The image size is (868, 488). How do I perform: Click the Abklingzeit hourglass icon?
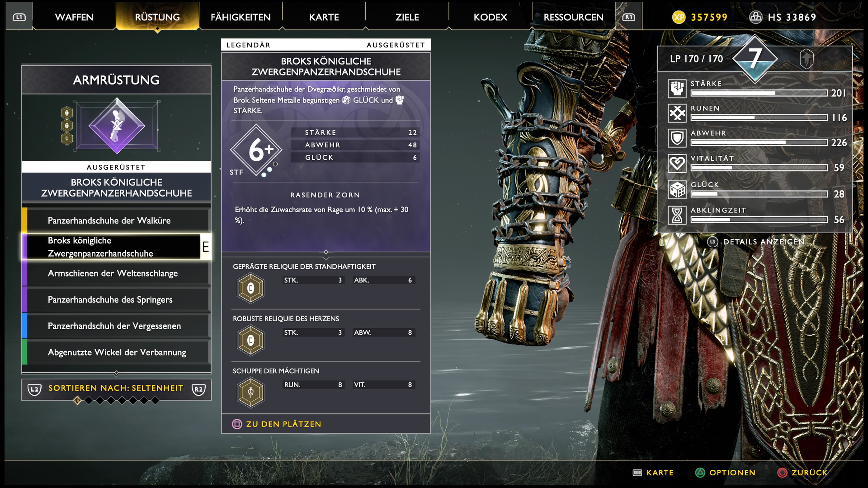click(x=677, y=215)
